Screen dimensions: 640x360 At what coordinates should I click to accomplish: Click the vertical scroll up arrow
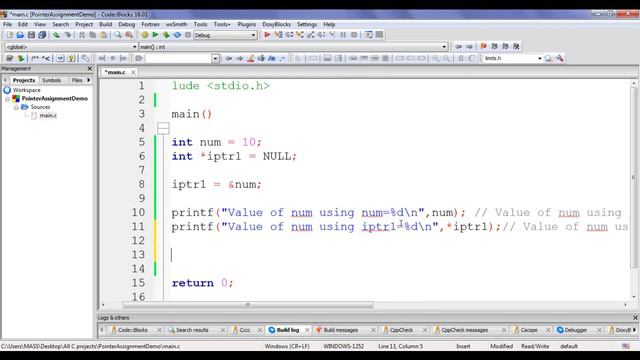tap(633, 83)
